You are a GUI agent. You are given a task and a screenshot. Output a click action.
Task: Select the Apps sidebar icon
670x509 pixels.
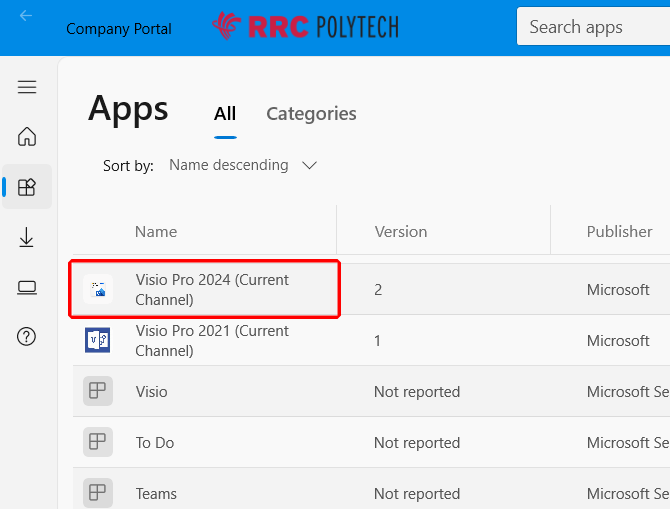[27, 187]
